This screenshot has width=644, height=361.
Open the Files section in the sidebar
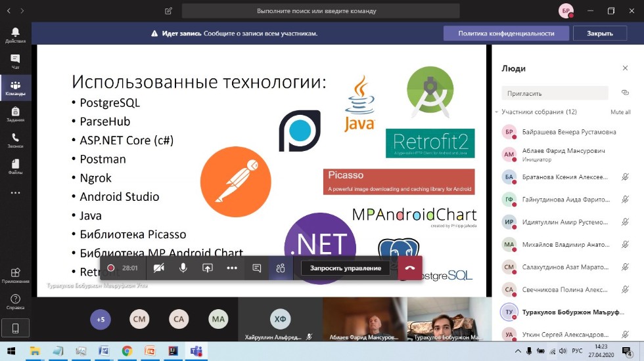[x=15, y=167]
